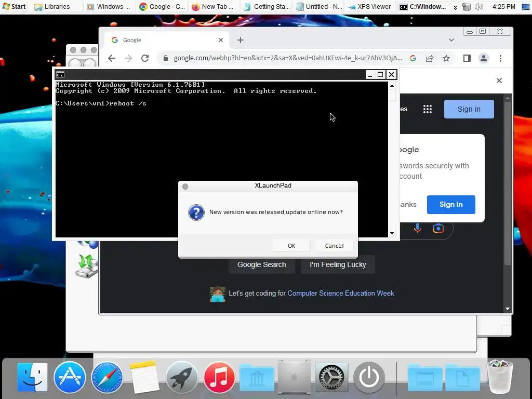Open Computer Science Education Week link
Viewport: 532px width, 399px height.
(341, 293)
